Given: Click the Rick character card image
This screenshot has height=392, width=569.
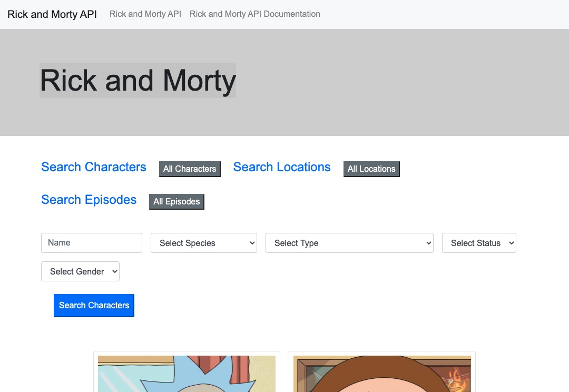Looking at the screenshot, I should [x=187, y=374].
